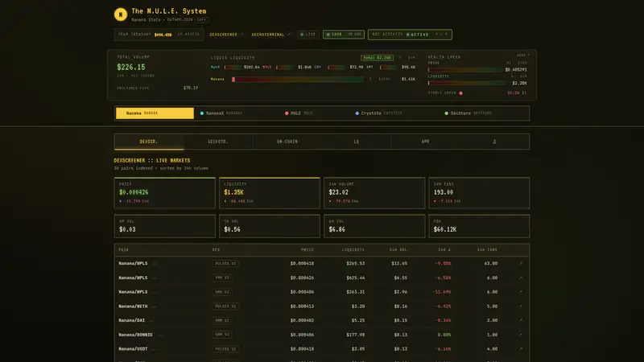The width and height of the screenshot is (644, 362).
Task: Click the yellow N logo icon
Action: click(120, 14)
